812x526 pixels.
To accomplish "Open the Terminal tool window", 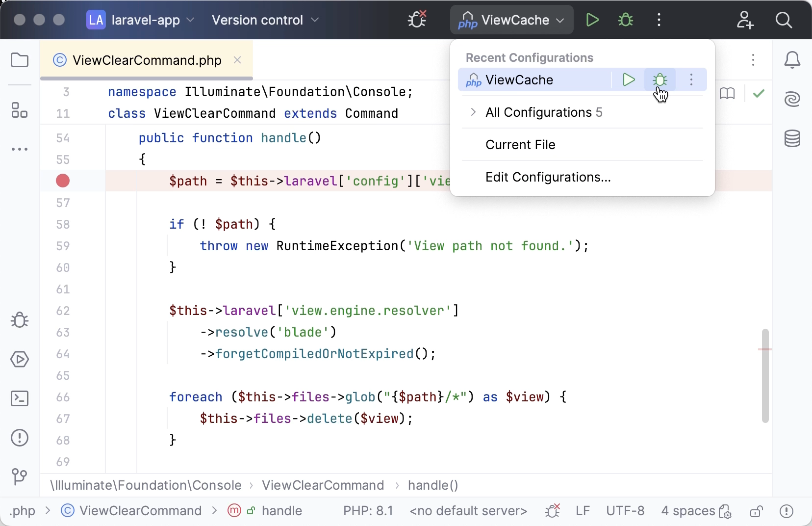I will (x=20, y=398).
